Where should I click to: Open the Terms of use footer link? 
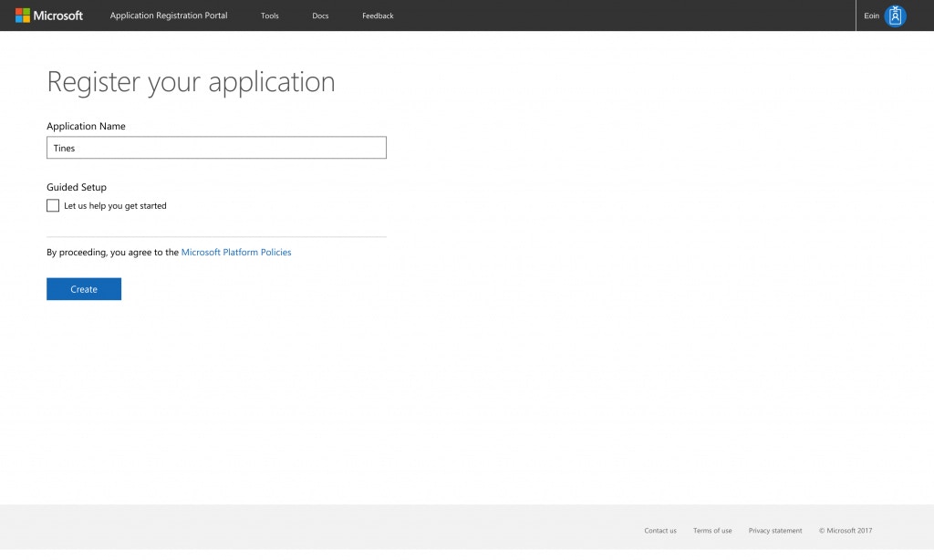[x=712, y=531]
